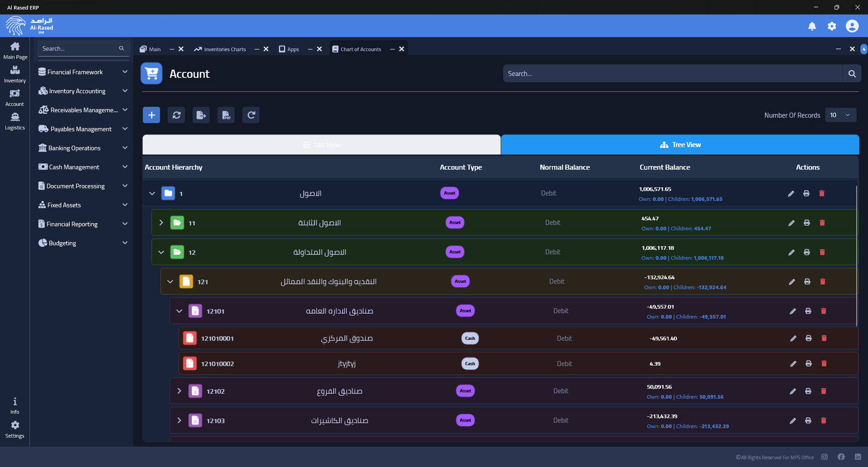This screenshot has width=868, height=467.
Task: Click the sync arrows icon in toolbar
Action: (x=176, y=115)
